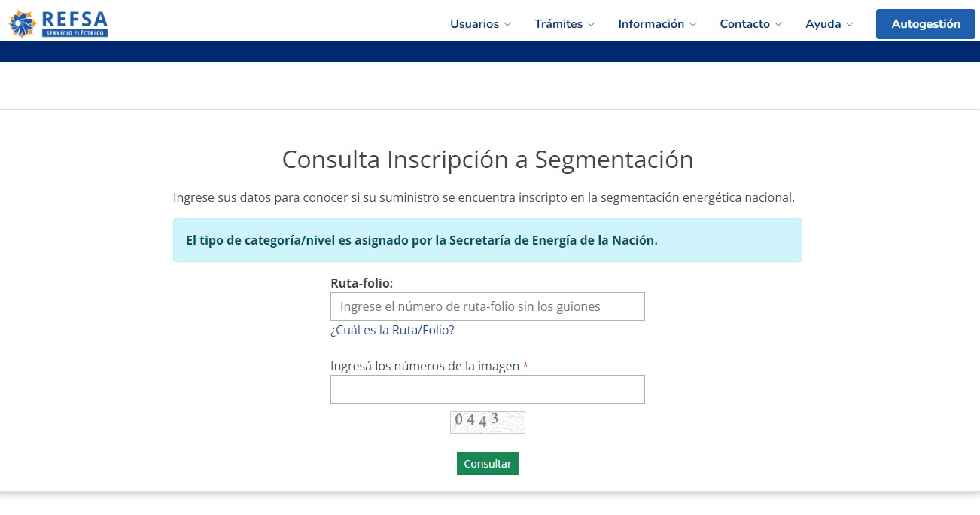The height and width of the screenshot is (515, 980).
Task: Click the captcha image showing 0443
Action: point(487,422)
